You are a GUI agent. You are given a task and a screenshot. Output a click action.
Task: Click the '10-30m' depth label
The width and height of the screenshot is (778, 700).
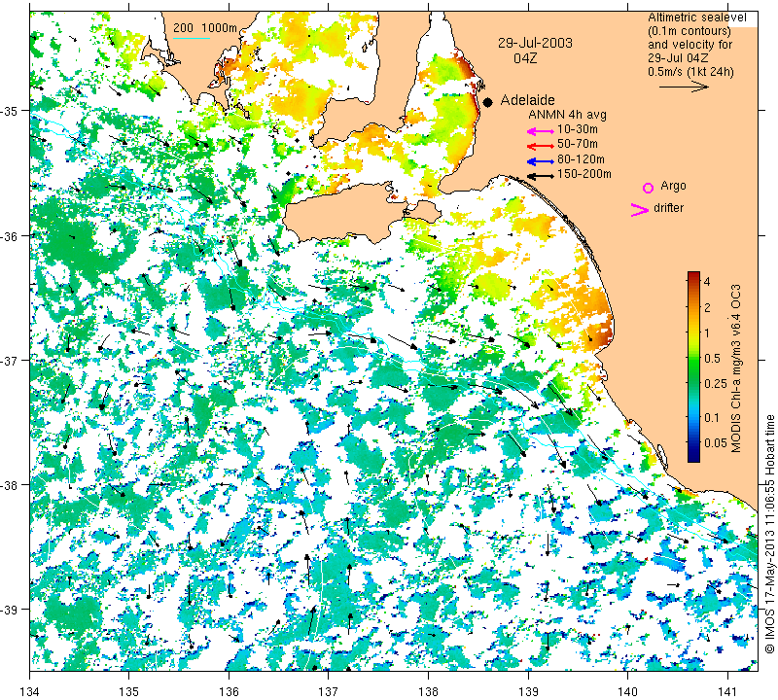[x=577, y=130]
